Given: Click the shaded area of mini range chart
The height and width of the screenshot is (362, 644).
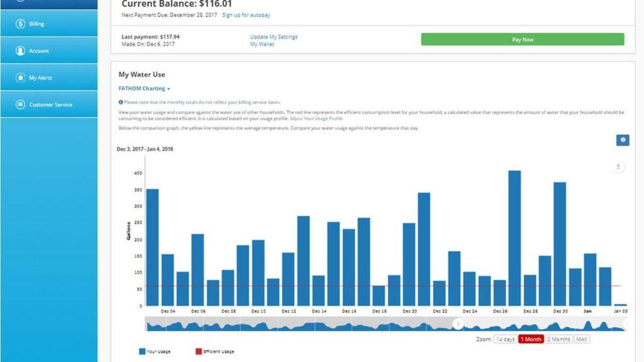Looking at the screenshot, I should tap(301, 324).
